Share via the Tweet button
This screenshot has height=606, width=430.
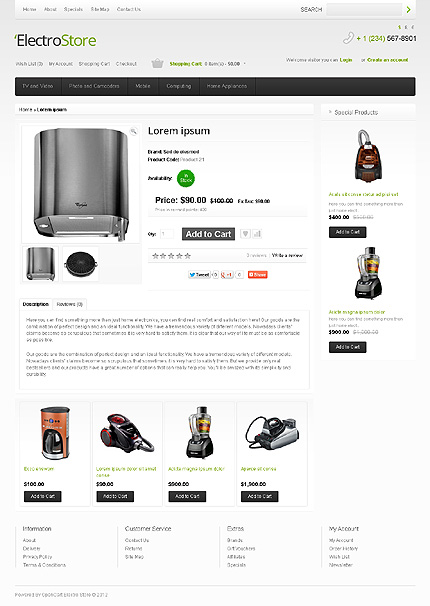[199, 275]
